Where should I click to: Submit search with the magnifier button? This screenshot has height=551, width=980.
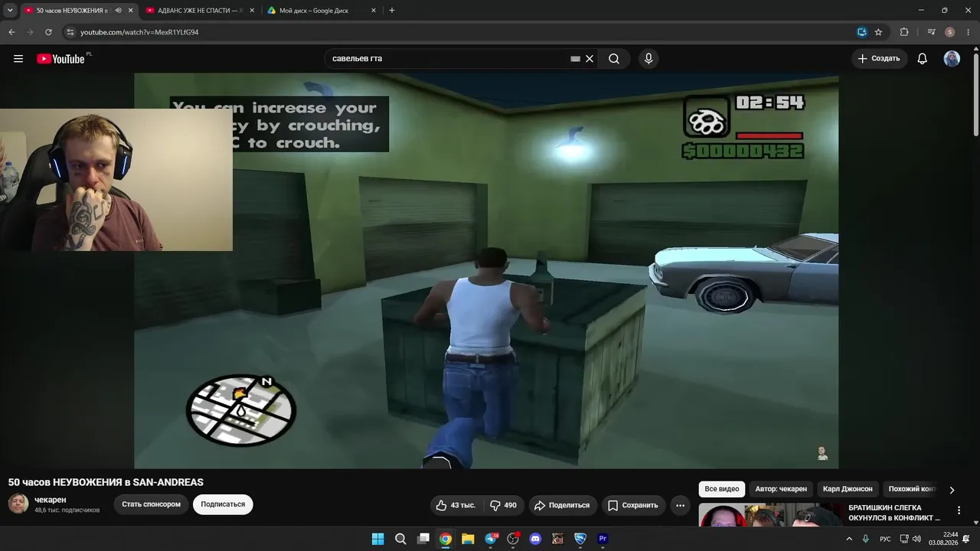[614, 59]
